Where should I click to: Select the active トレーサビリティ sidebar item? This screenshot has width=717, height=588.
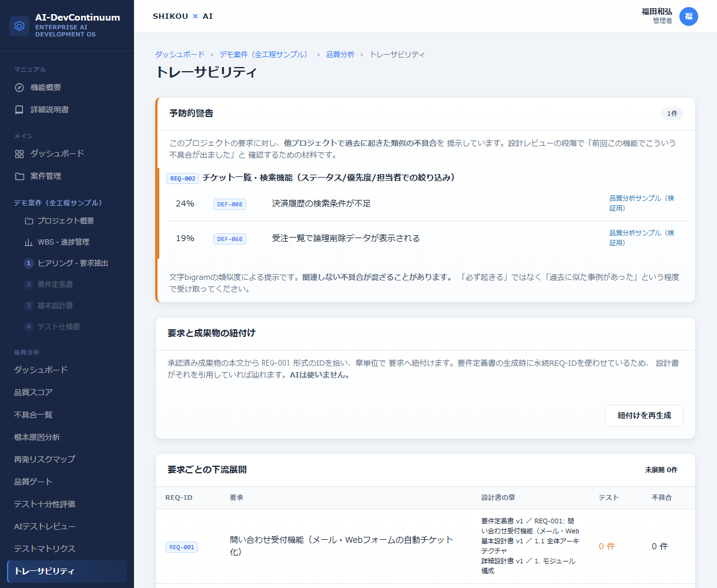67,571
